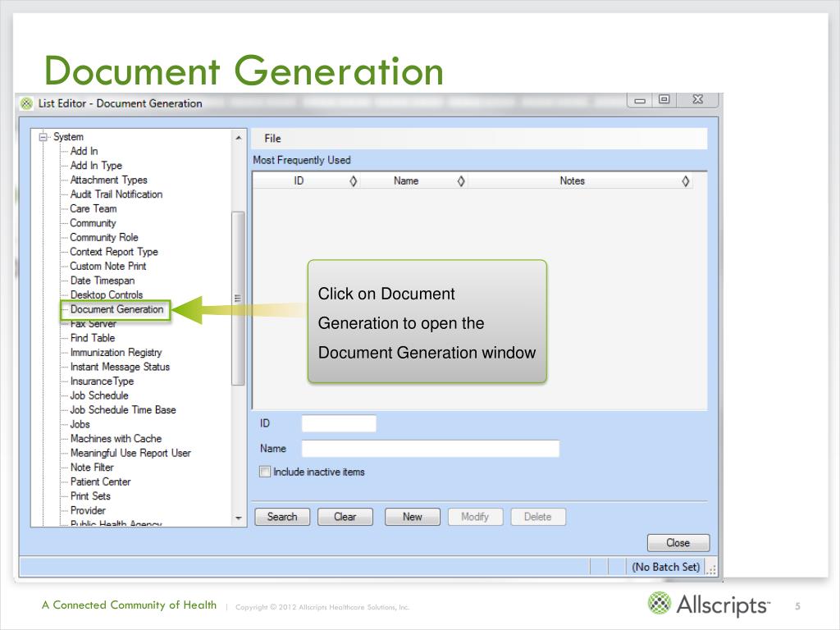
Task: Select Patient Center tree item
Action: click(101, 482)
